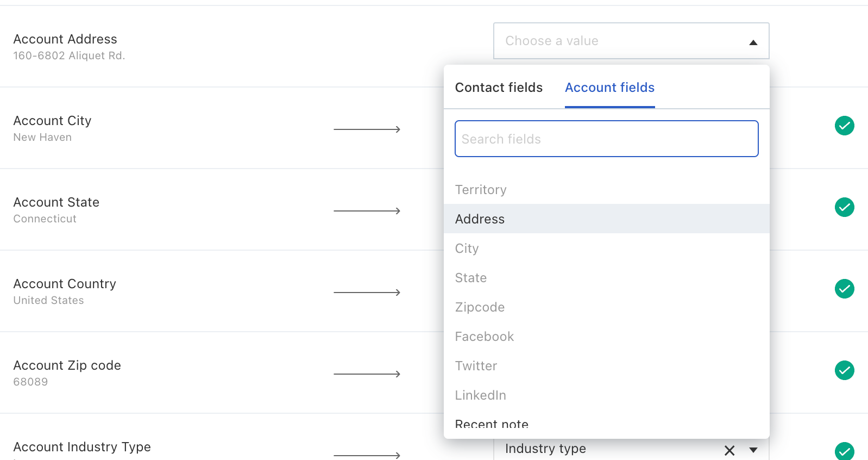Choose the Address option in the list
The image size is (868, 460).
pos(480,219)
